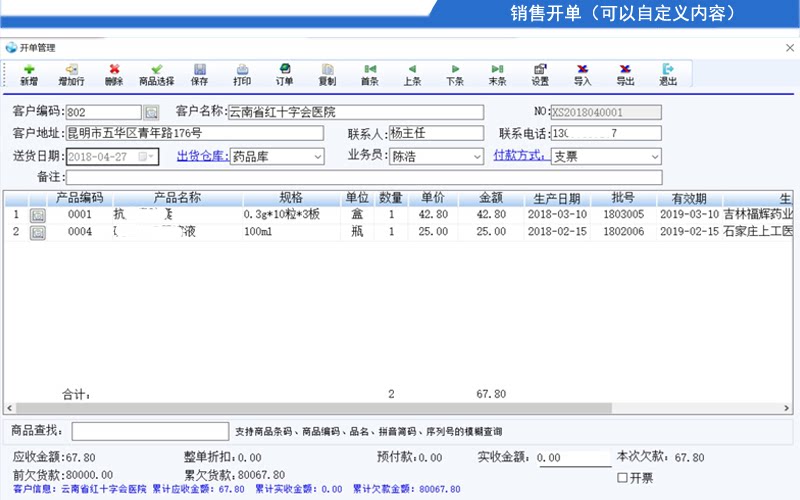Click the 金额 column header
This screenshot has width=800, height=500.
click(x=491, y=198)
